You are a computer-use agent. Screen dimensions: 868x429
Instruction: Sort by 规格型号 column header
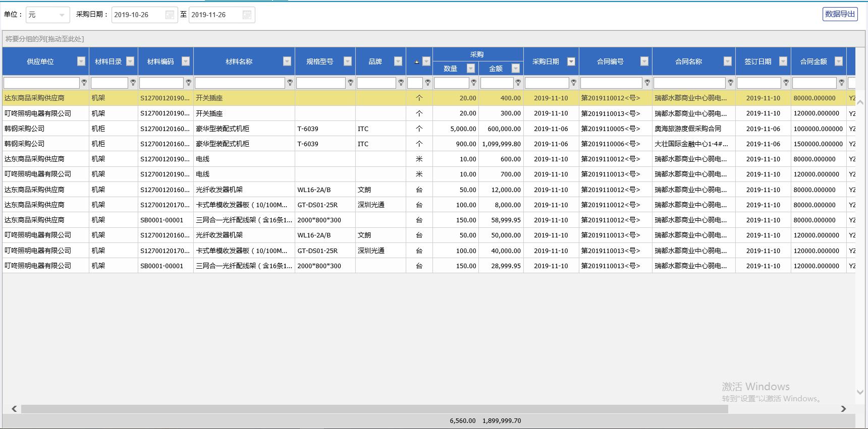click(319, 62)
